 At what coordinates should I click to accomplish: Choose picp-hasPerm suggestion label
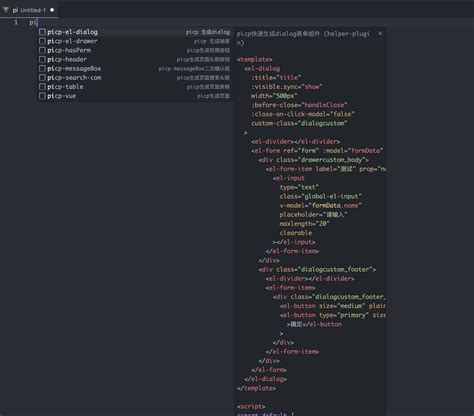tap(69, 50)
